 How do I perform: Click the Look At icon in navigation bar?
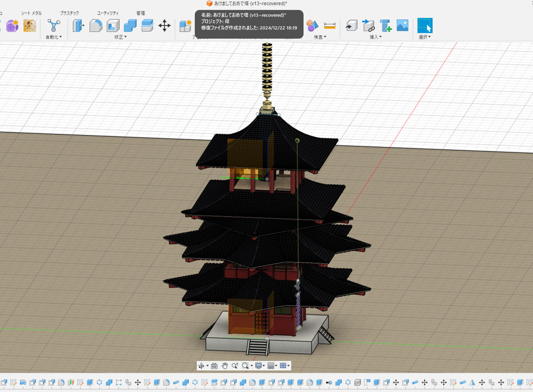coord(214,366)
